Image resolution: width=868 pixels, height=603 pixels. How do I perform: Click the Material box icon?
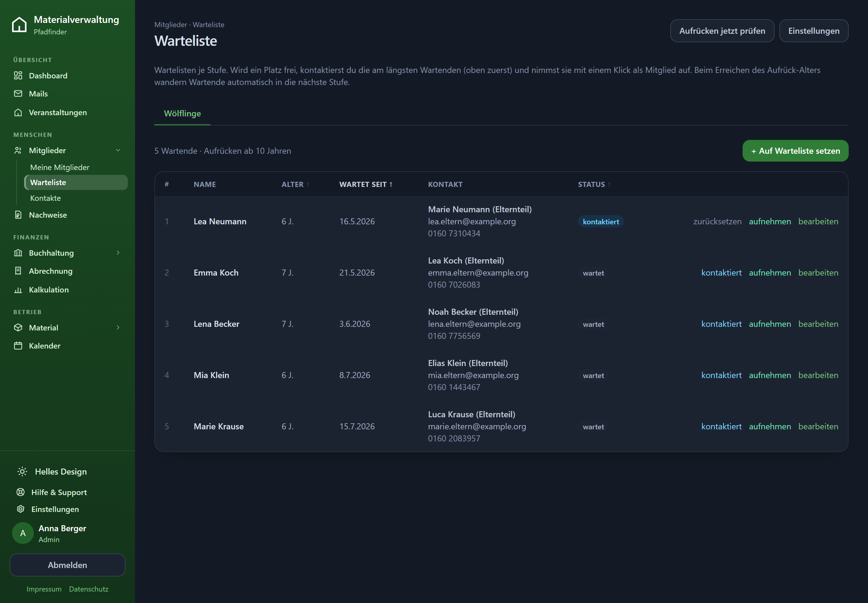pyautogui.click(x=18, y=327)
